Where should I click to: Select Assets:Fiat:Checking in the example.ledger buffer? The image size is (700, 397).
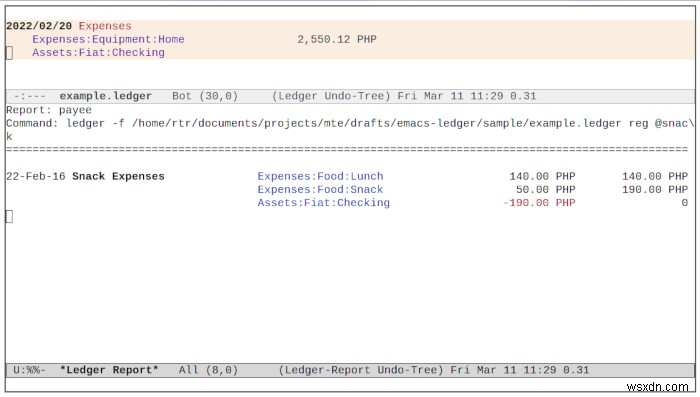coord(98,53)
